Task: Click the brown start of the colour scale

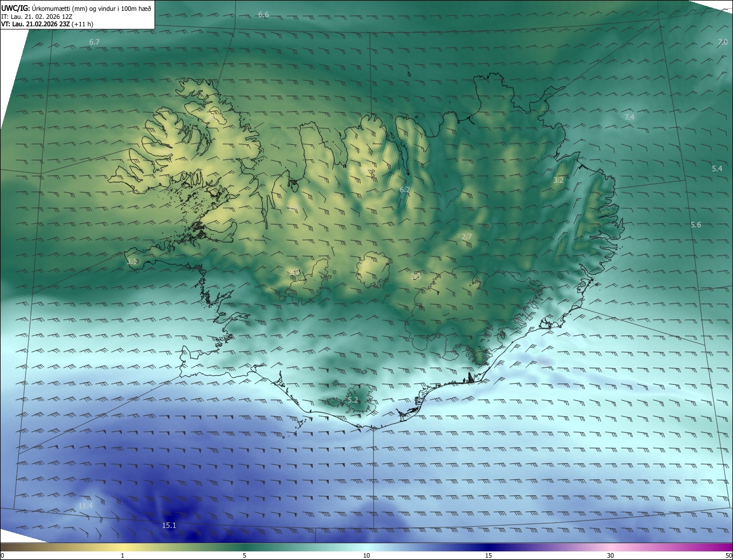Action: click(6, 547)
